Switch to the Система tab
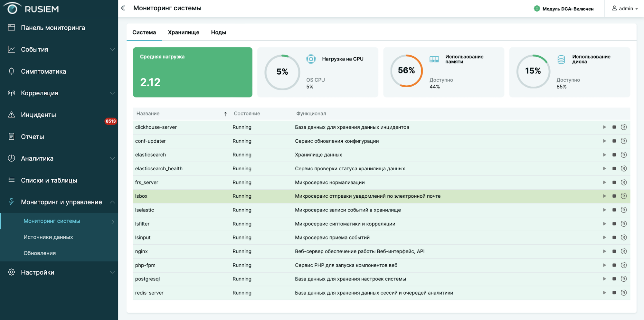 144,33
